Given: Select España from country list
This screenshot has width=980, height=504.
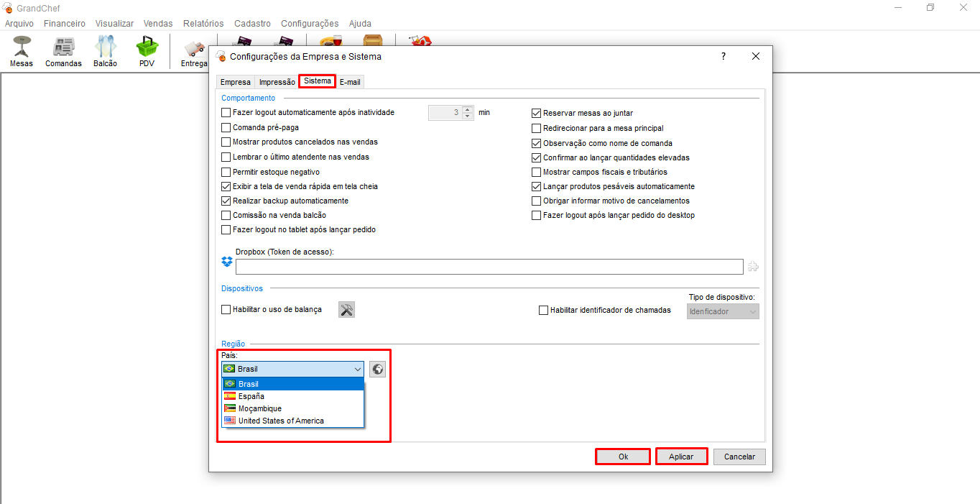Looking at the screenshot, I should 251,396.
